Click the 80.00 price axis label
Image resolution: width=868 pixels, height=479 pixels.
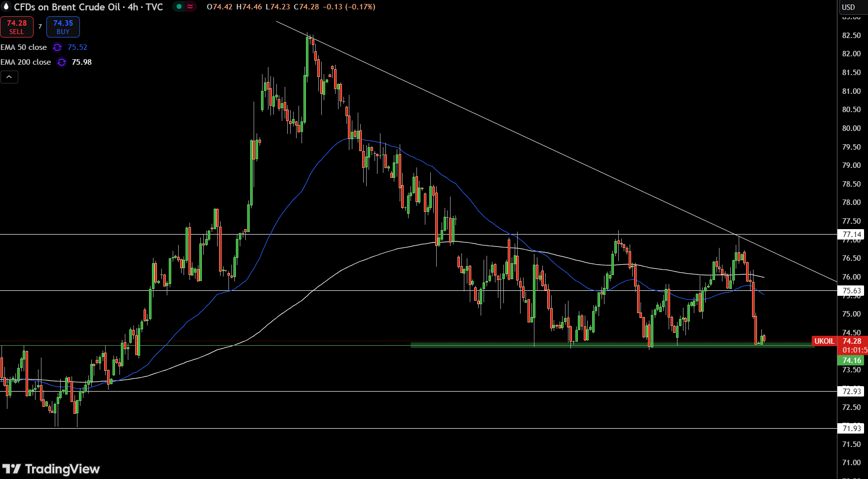pos(851,128)
